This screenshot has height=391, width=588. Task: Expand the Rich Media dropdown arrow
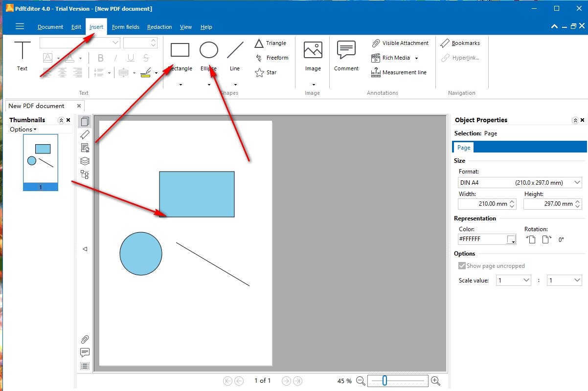tap(416, 58)
